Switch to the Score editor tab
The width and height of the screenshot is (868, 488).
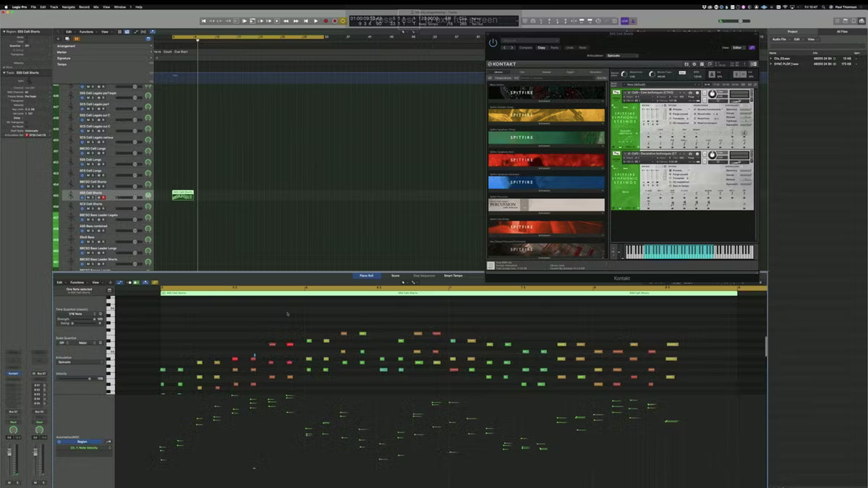(395, 275)
